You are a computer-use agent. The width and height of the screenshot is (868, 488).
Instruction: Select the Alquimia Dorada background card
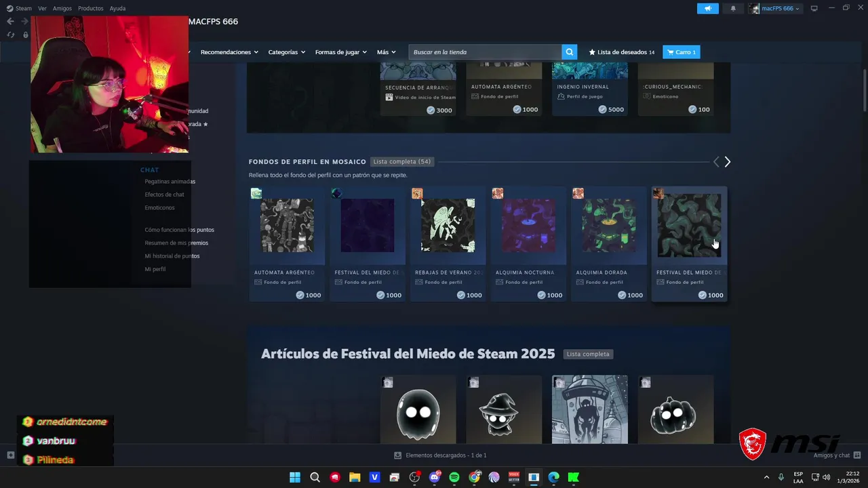(608, 244)
